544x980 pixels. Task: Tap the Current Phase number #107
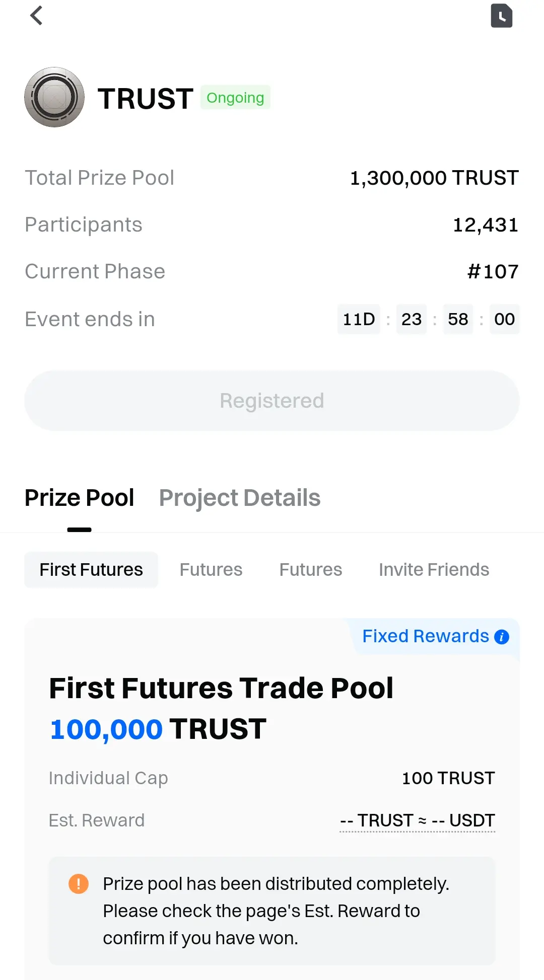[x=493, y=272]
